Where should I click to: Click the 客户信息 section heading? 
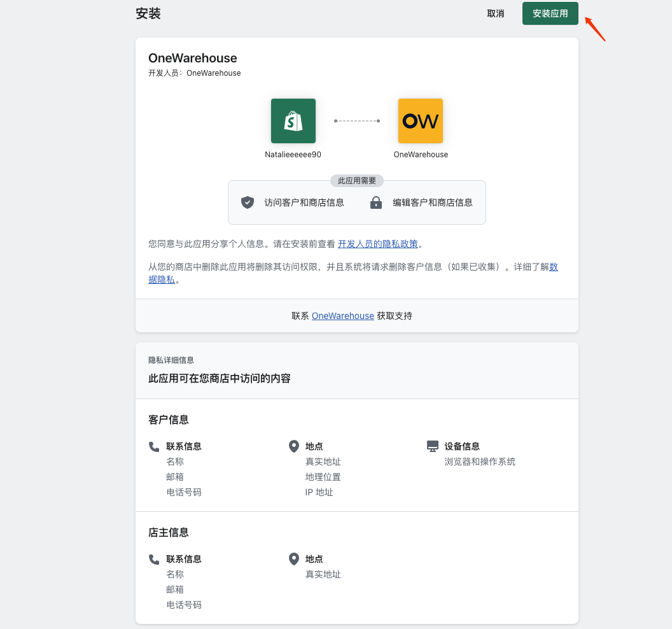tap(169, 420)
